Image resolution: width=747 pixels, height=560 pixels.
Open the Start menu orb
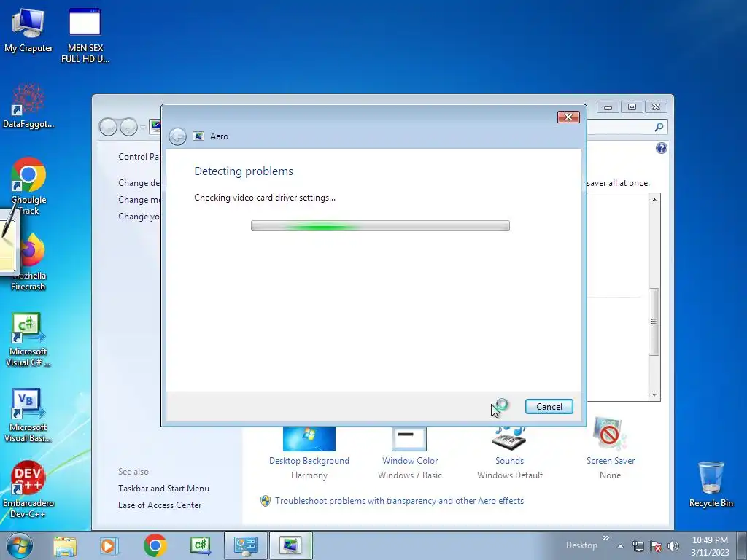coord(20,545)
